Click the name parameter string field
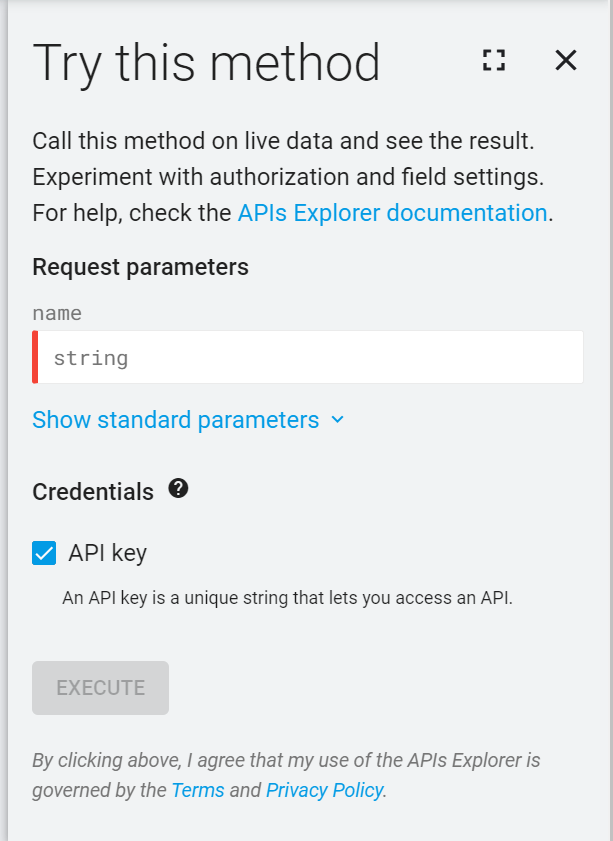 coord(307,356)
